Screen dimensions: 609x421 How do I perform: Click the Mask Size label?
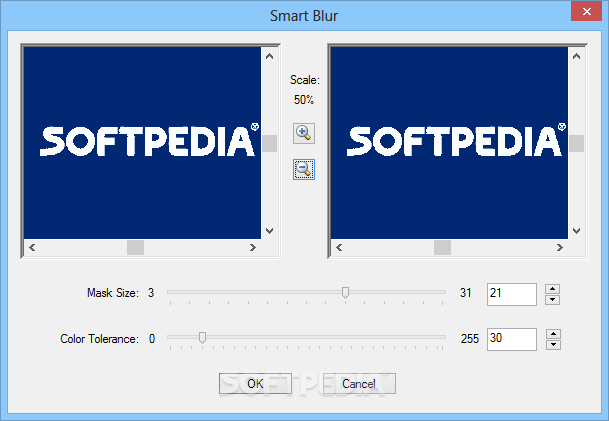[x=113, y=293]
